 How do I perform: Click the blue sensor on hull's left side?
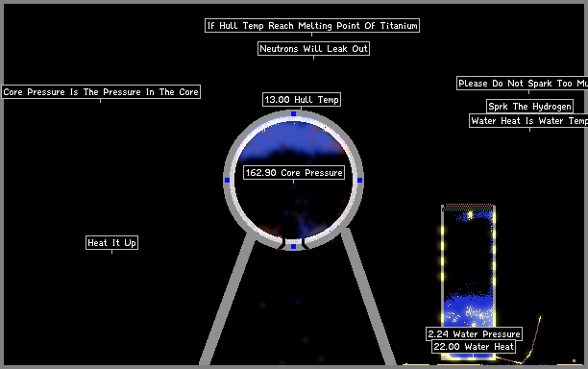pyautogui.click(x=227, y=180)
